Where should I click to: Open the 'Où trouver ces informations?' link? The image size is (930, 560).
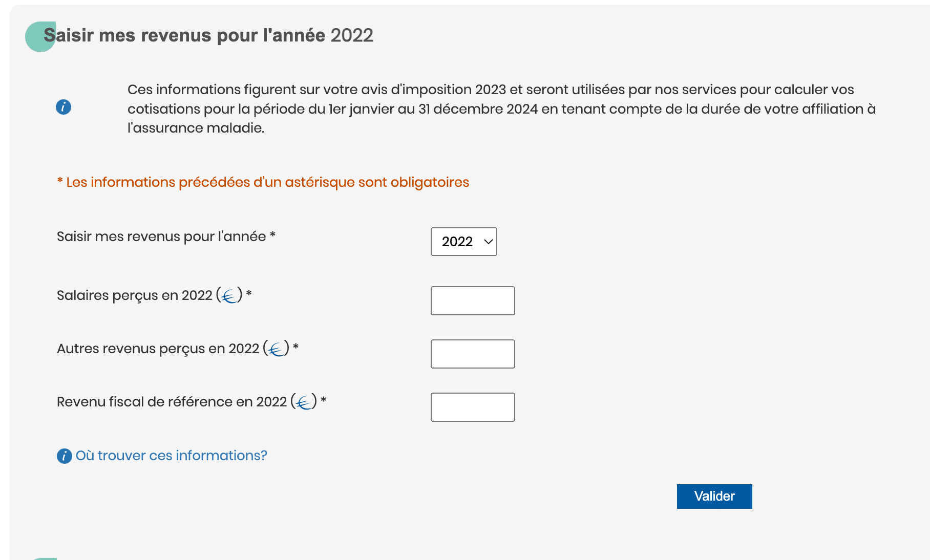coord(172,456)
